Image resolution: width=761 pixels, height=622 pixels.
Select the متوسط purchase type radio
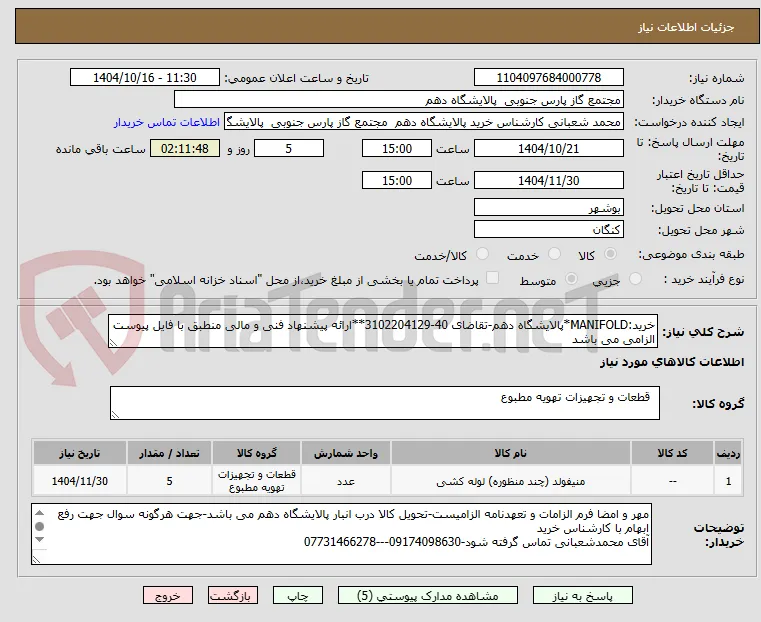click(x=572, y=278)
